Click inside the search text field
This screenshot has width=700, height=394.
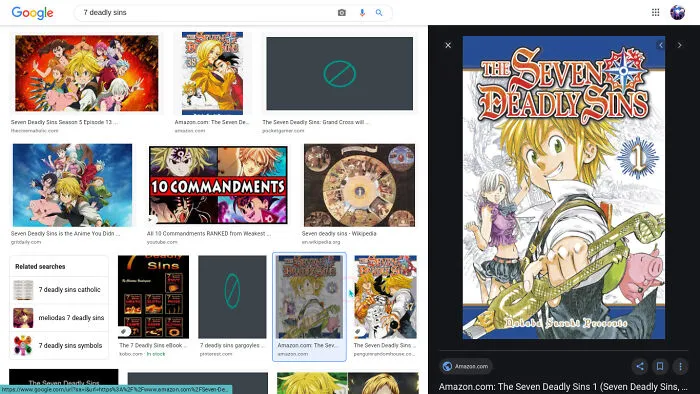pos(205,13)
